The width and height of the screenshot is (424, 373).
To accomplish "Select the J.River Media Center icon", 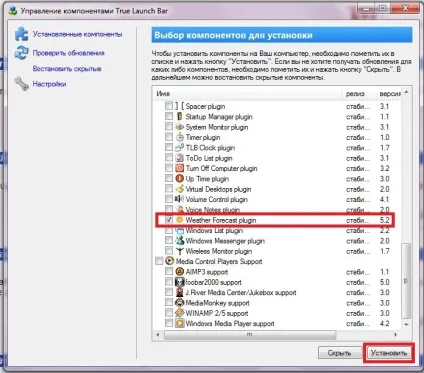I will point(179,292).
